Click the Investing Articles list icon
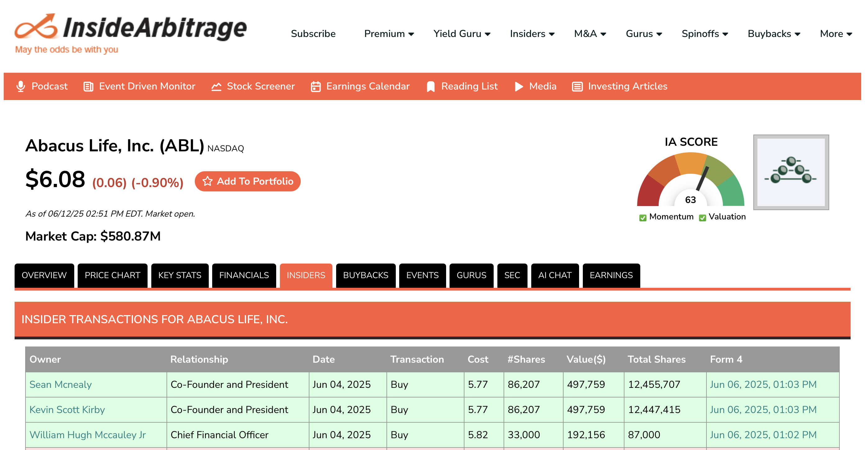Viewport: 868px width, 450px height. (577, 87)
